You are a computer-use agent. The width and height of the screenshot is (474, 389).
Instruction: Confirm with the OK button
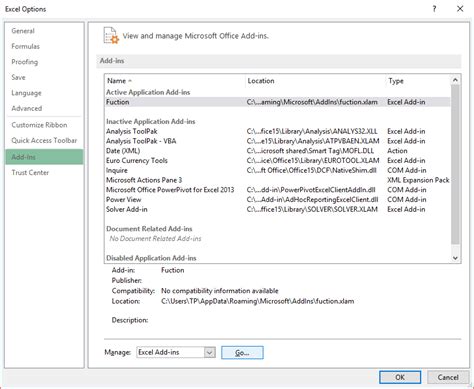[400, 377]
